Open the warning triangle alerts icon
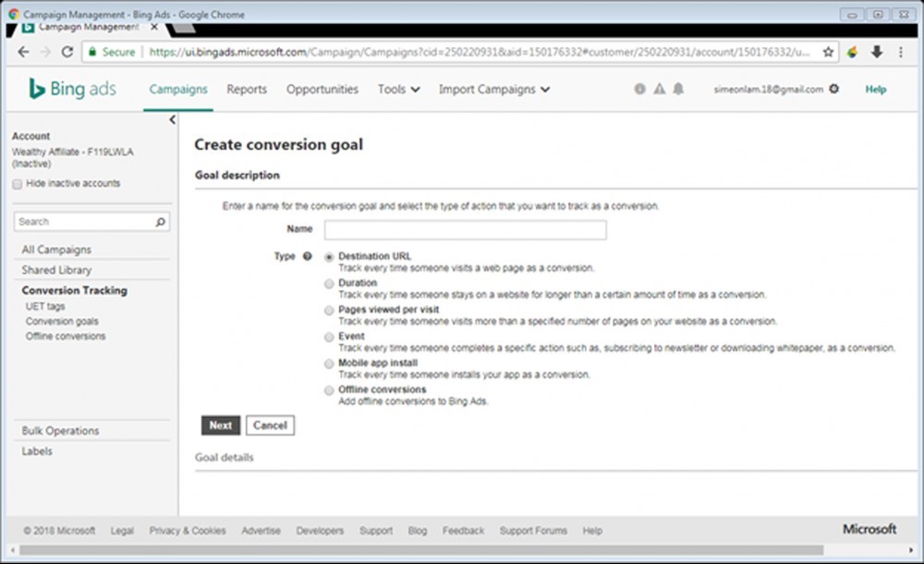 (x=660, y=89)
